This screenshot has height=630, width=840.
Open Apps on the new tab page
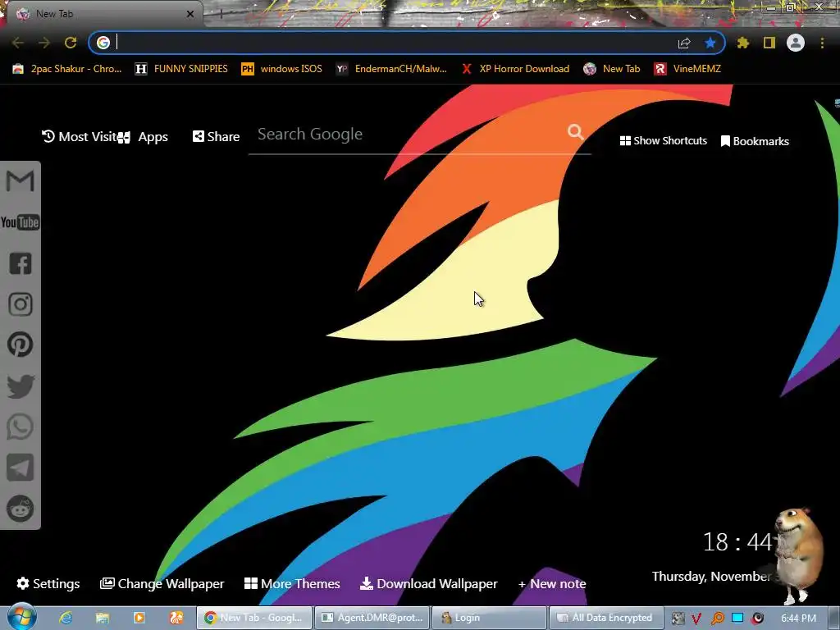point(143,137)
